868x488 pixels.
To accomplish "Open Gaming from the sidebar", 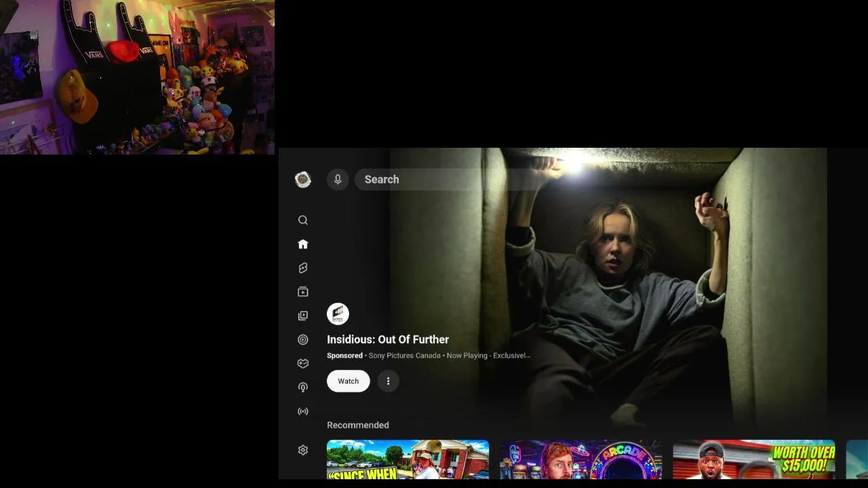I will [x=303, y=363].
